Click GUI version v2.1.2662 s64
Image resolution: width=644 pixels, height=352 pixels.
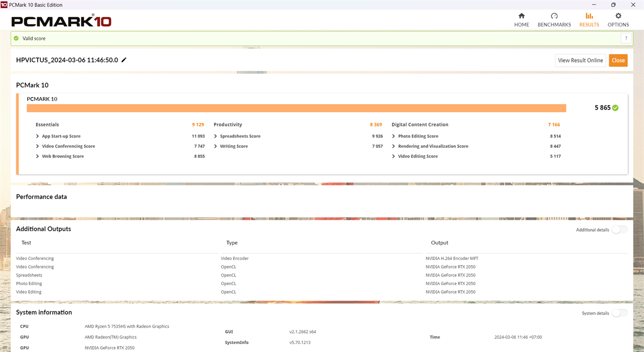click(x=302, y=332)
